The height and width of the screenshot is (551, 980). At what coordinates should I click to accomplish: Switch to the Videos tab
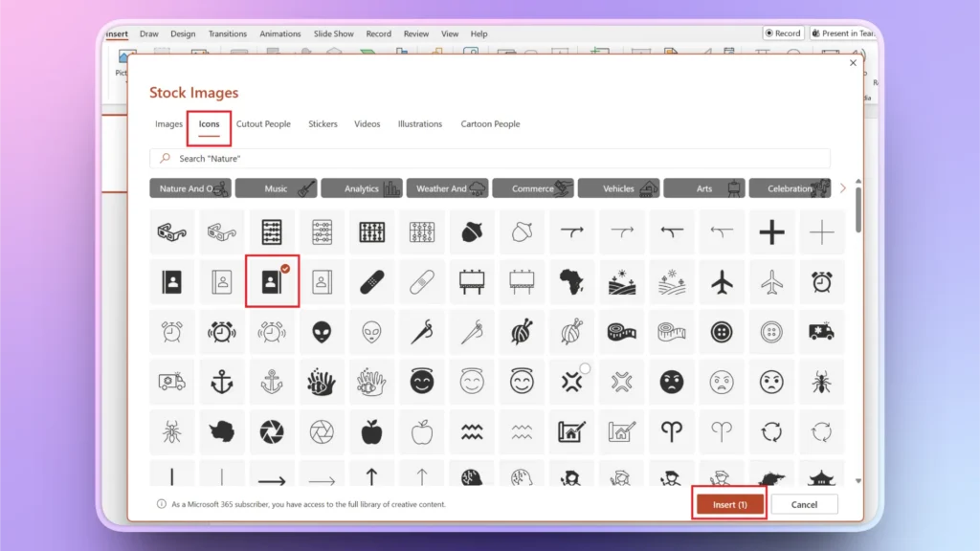coord(367,123)
